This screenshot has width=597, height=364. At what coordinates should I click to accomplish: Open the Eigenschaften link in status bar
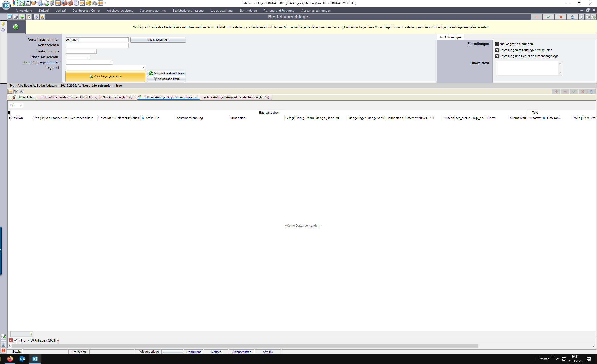pyautogui.click(x=242, y=352)
